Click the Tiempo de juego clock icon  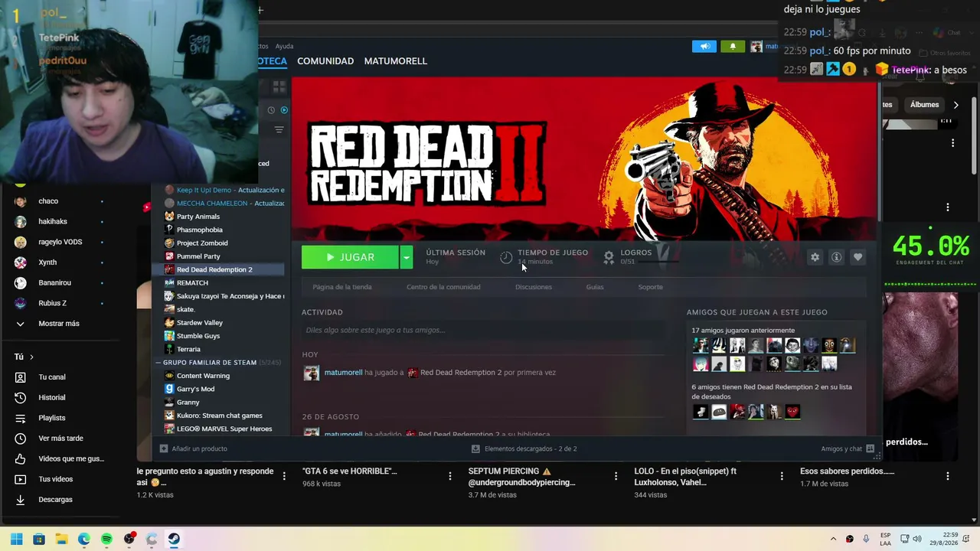coord(506,258)
